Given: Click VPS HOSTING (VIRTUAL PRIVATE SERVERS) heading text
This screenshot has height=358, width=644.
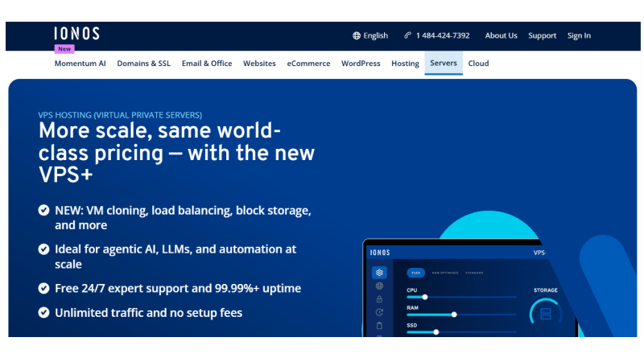Looking at the screenshot, I should (120, 115).
